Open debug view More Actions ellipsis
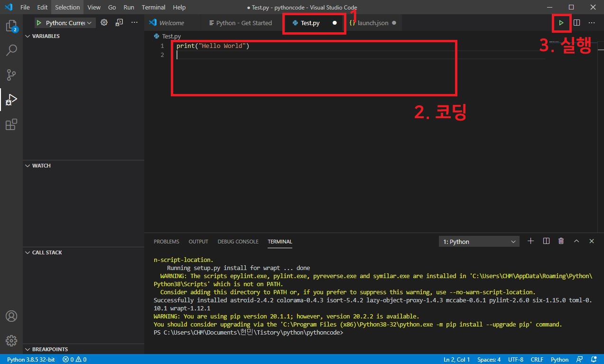This screenshot has width=604, height=364. pyautogui.click(x=134, y=22)
